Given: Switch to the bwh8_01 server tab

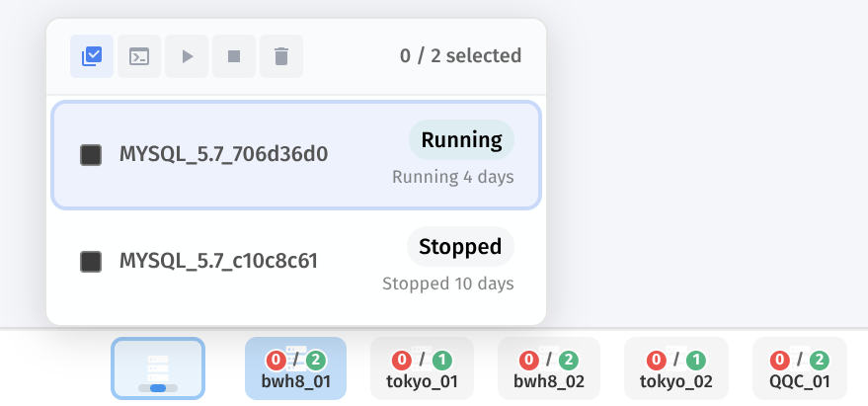Looking at the screenshot, I should [x=295, y=368].
